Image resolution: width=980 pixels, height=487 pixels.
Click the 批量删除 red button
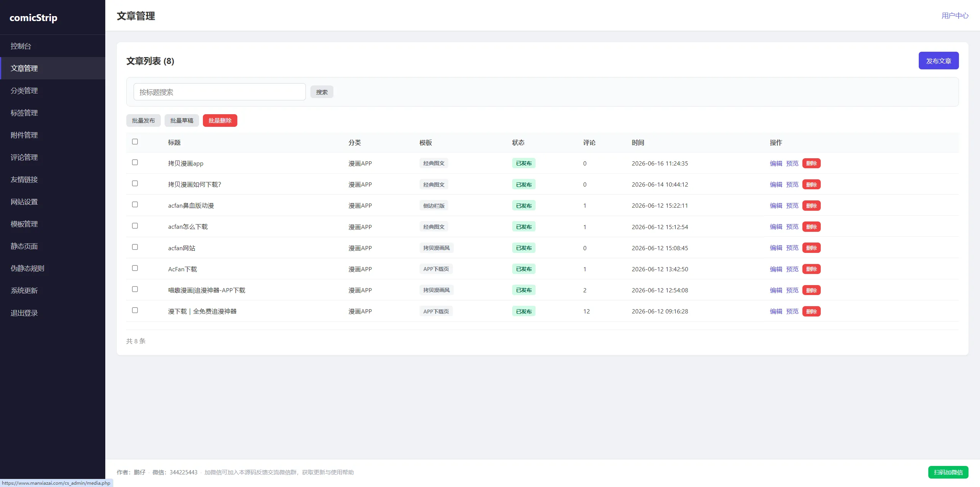220,120
